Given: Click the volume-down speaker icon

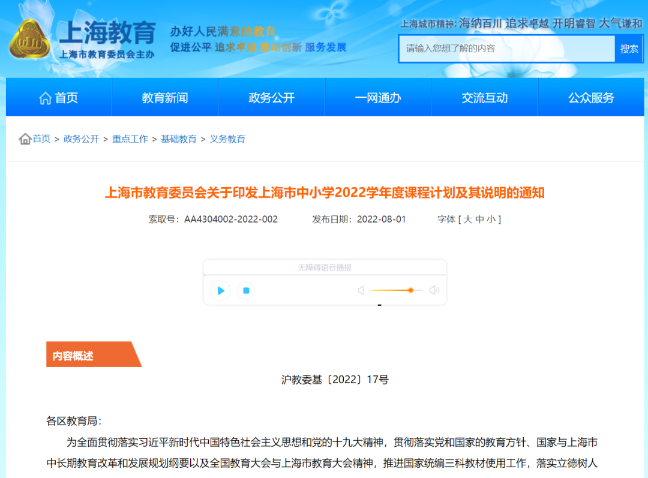Looking at the screenshot, I should point(361,290).
